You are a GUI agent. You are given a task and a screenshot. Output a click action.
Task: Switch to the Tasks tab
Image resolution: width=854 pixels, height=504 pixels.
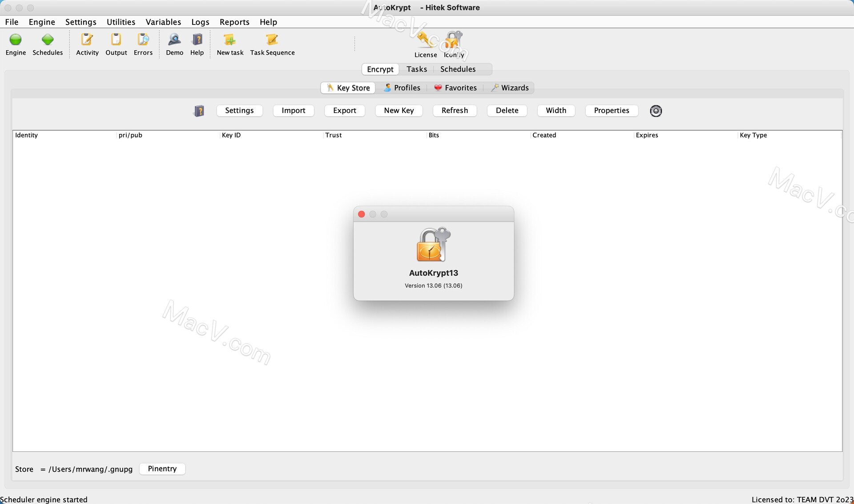tap(417, 69)
